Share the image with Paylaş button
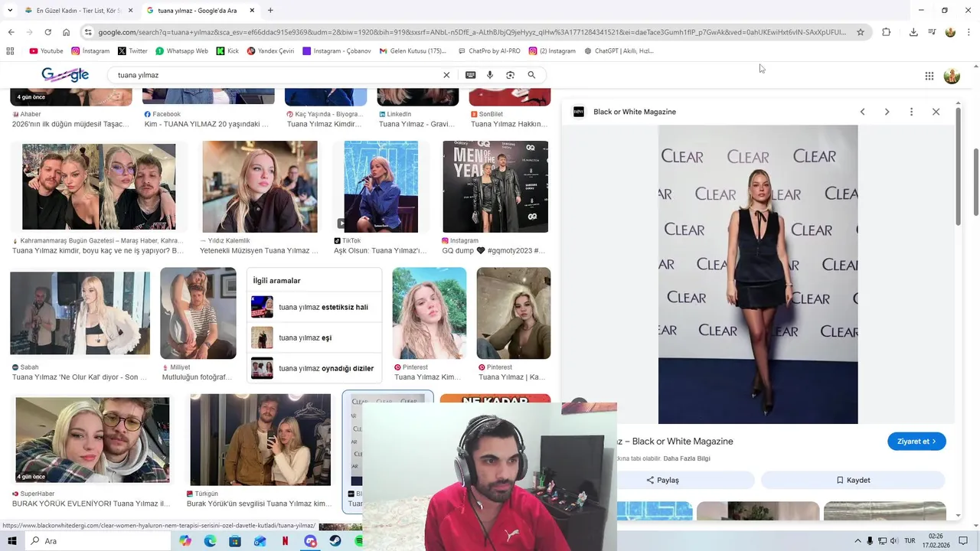Viewport: 980px width, 551px height. tap(663, 480)
